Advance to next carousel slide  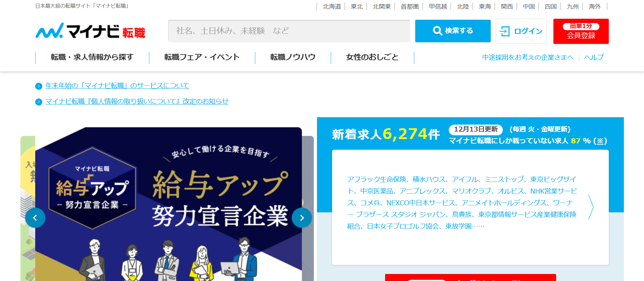pos(302,218)
